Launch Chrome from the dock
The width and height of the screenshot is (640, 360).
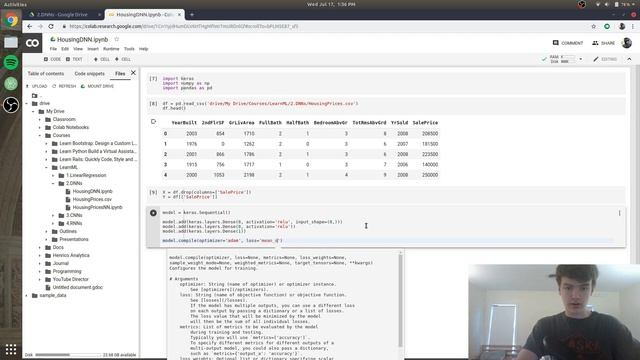point(11,19)
